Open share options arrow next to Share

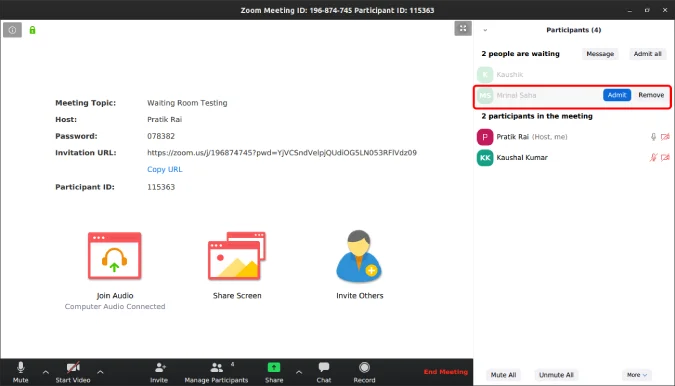(299, 372)
